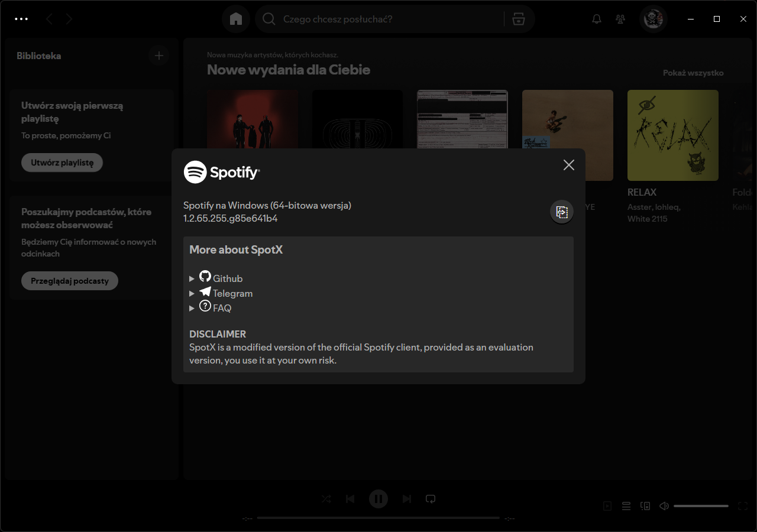Click 'Spotify na Windows (64-bitowa wersja)' text
Image resolution: width=757 pixels, height=532 pixels.
click(x=267, y=205)
